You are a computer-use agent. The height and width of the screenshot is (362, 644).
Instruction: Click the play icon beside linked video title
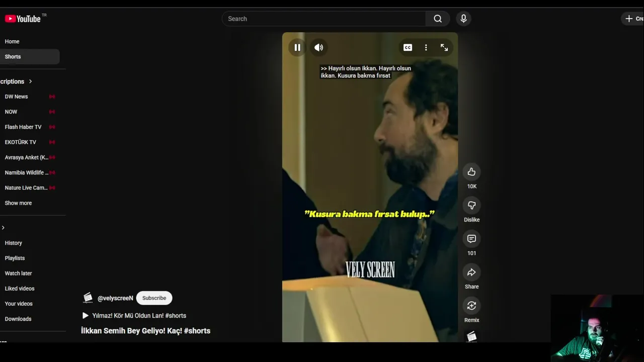point(85,316)
